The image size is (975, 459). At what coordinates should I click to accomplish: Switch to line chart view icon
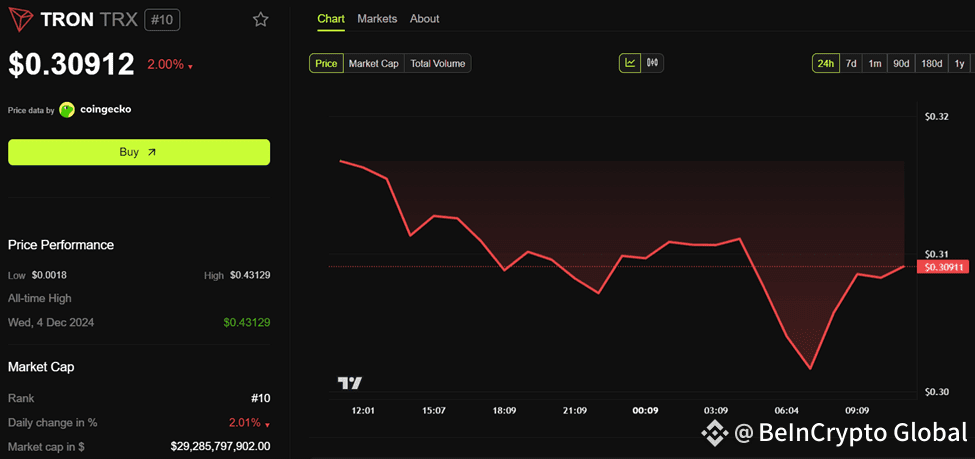click(x=630, y=63)
